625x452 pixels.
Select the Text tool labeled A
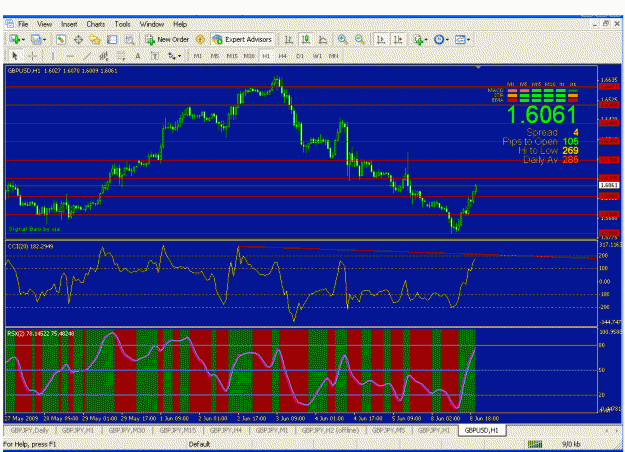click(x=138, y=56)
